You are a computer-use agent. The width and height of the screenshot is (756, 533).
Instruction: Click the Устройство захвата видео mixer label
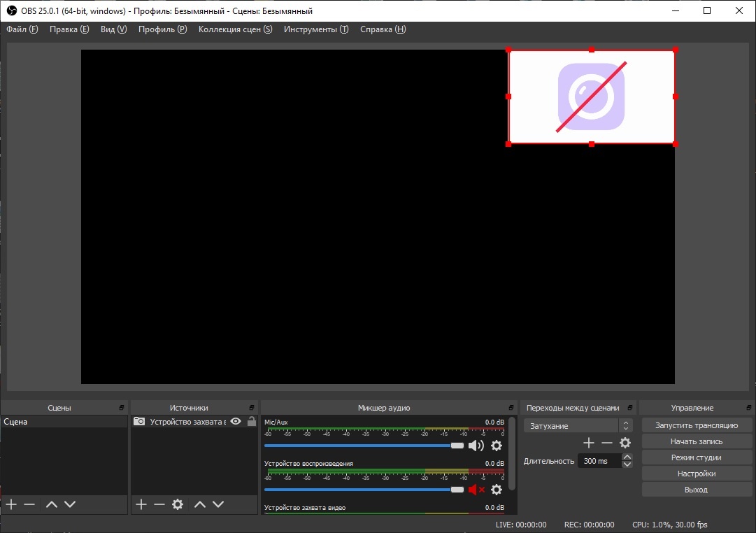click(305, 507)
